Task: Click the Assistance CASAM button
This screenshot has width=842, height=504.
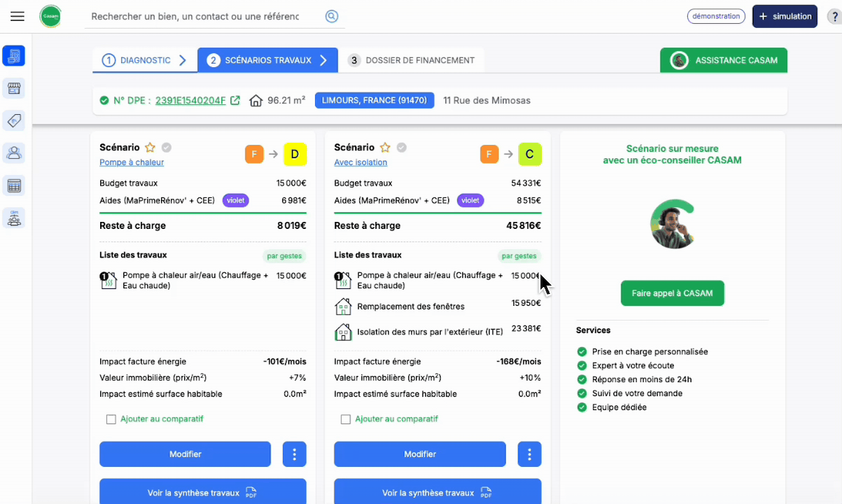Action: click(x=724, y=60)
